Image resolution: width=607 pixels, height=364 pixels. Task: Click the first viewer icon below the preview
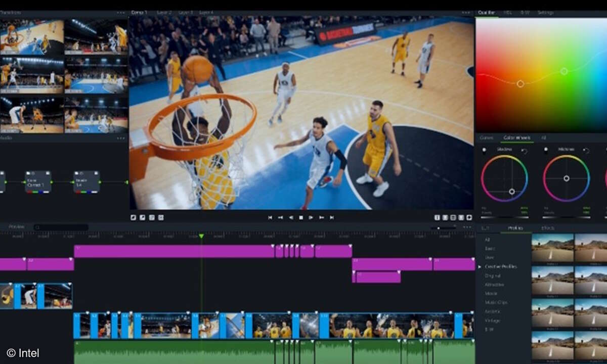pyautogui.click(x=134, y=217)
